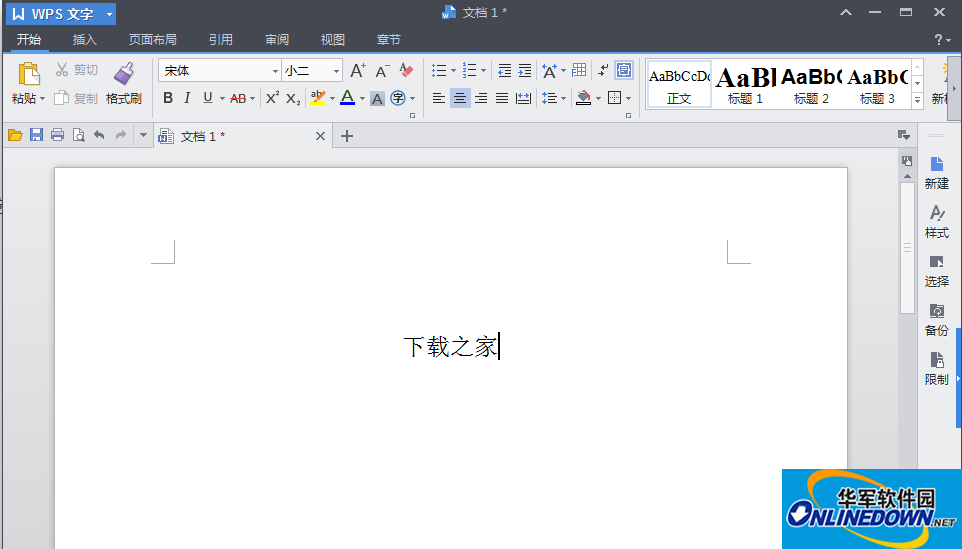Apply yellow text highlight color
This screenshot has height=549, width=962.
click(x=317, y=98)
